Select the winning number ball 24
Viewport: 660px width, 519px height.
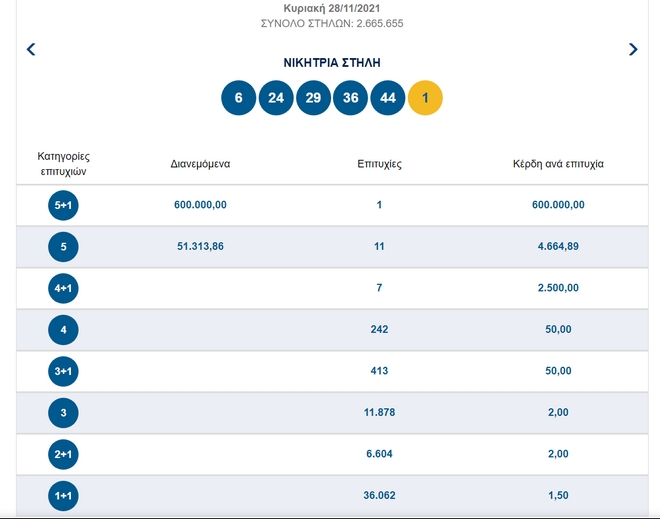tap(276, 98)
